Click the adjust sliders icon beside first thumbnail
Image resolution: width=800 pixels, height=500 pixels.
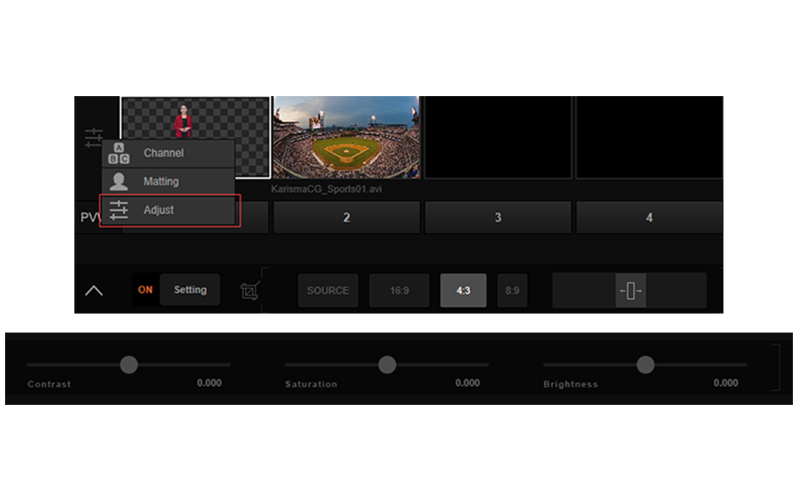(94, 138)
